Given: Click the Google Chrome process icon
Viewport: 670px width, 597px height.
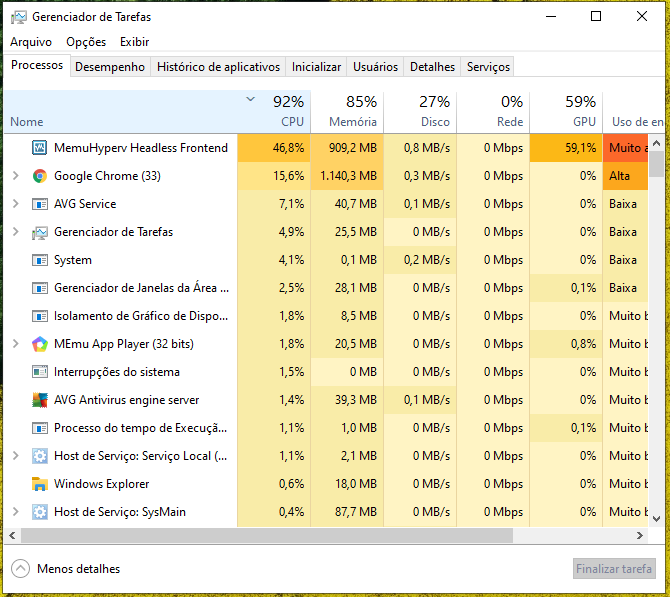Looking at the screenshot, I should (x=40, y=176).
